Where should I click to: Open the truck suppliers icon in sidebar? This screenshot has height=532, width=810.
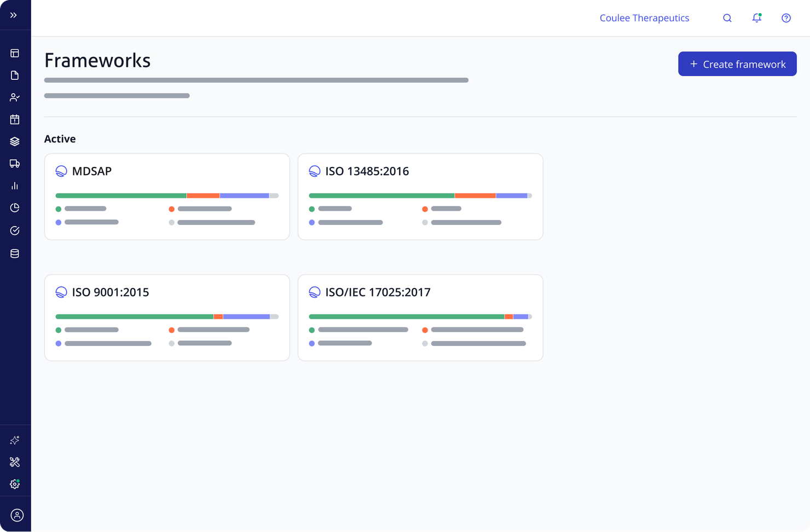point(15,164)
